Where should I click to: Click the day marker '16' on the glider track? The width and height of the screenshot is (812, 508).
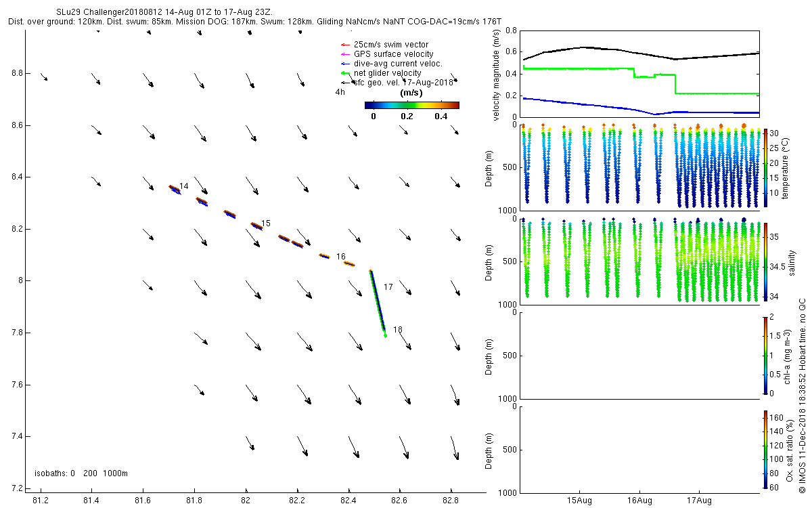[x=341, y=257]
